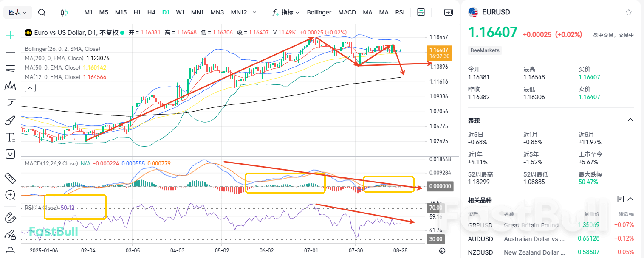Screen dimensions: 644x258
Task: Select the D1 timeframe
Action: point(166,12)
